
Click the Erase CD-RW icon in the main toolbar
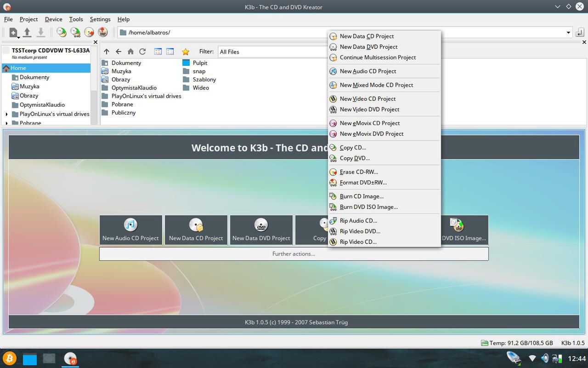pos(89,32)
